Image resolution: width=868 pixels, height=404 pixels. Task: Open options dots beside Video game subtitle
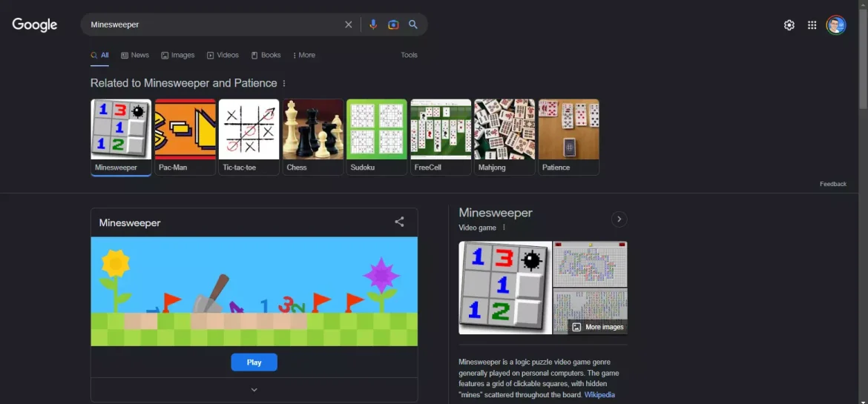click(504, 228)
